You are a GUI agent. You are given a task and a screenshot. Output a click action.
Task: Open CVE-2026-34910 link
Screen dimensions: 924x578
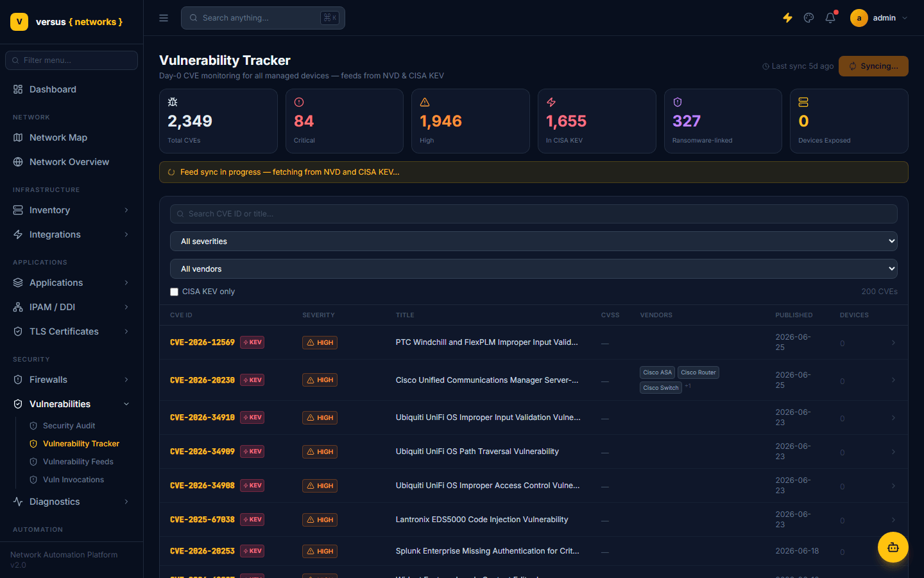tap(202, 417)
